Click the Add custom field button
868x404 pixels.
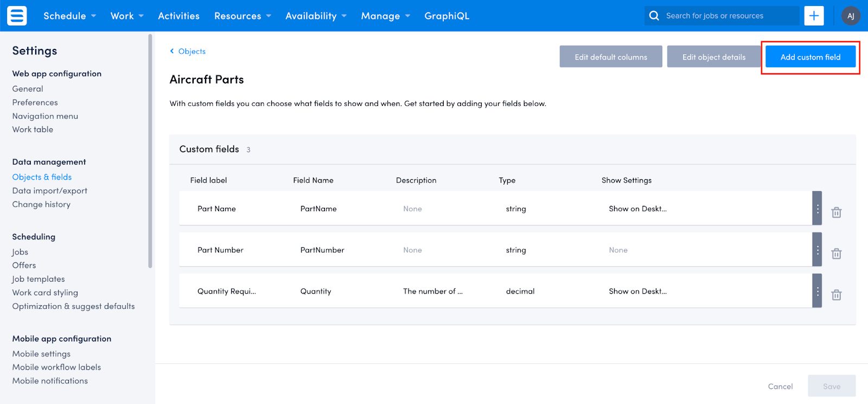810,57
